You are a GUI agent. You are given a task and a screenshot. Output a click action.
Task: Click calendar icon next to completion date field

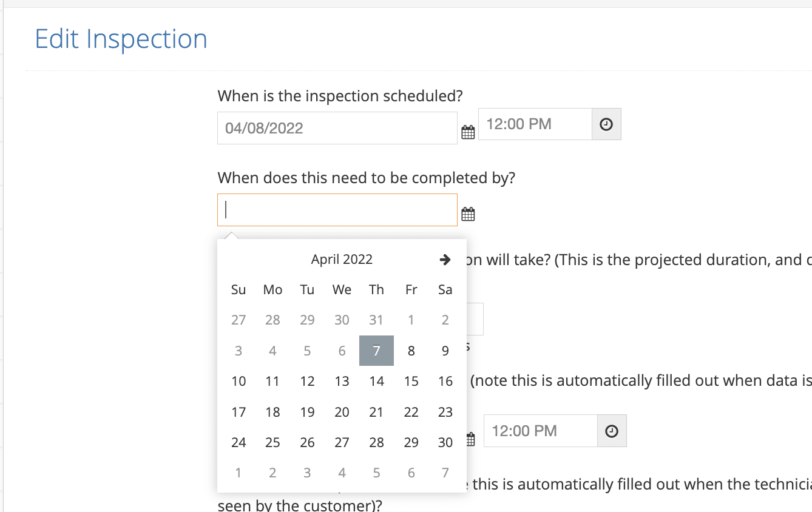(x=468, y=213)
